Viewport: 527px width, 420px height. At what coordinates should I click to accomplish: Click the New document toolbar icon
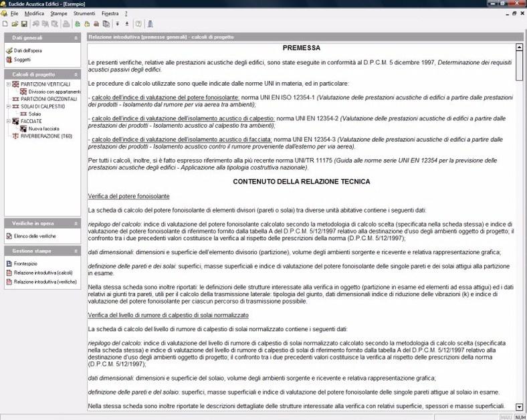[5, 23]
